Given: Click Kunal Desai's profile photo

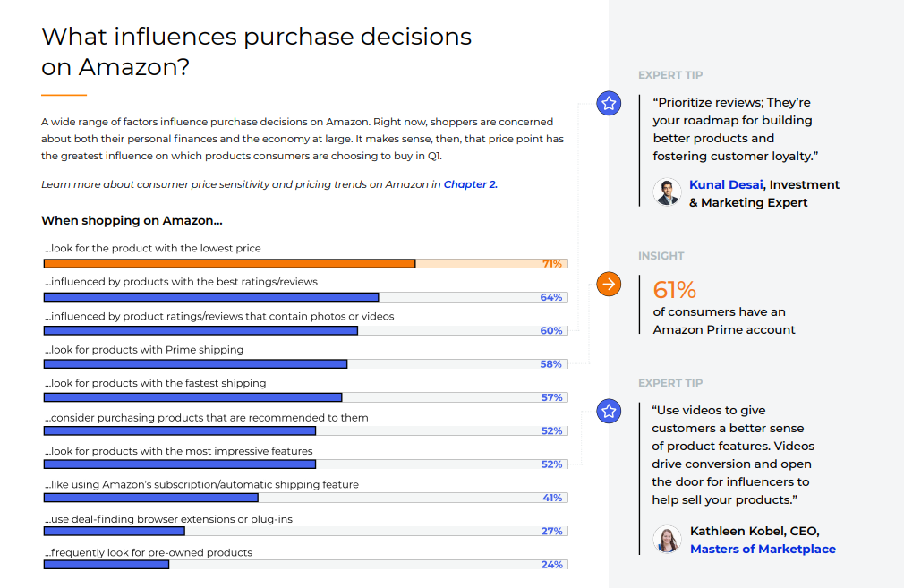Looking at the screenshot, I should pos(667,193).
